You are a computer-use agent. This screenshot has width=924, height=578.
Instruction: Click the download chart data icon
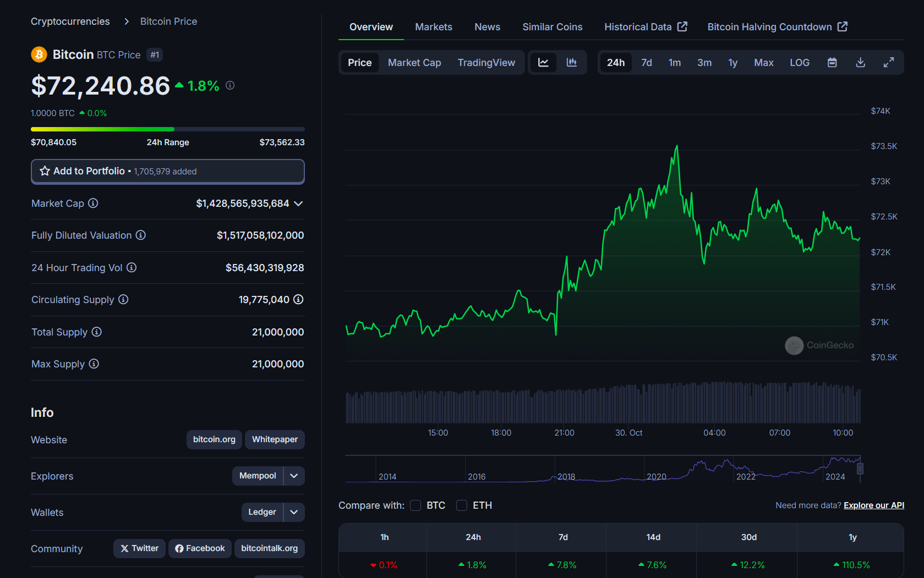pos(861,63)
